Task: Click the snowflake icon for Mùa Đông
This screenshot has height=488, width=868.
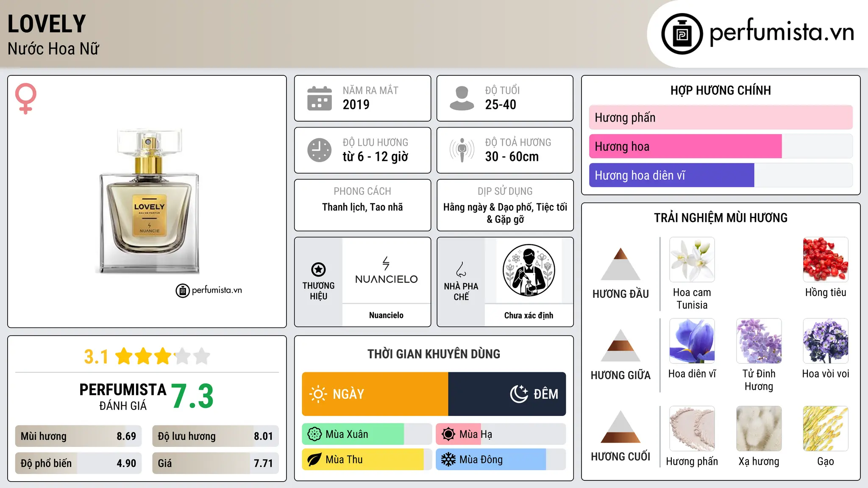Action: (x=448, y=460)
